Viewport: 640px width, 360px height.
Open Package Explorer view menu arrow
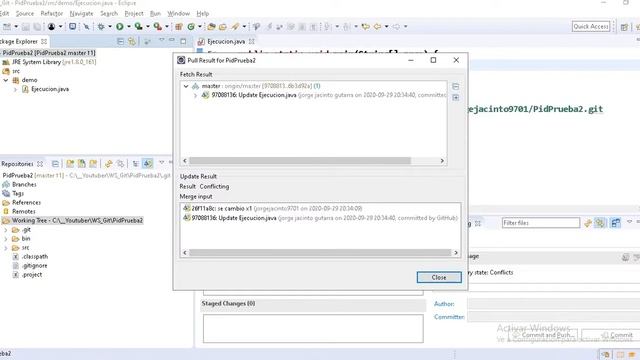coord(161,40)
